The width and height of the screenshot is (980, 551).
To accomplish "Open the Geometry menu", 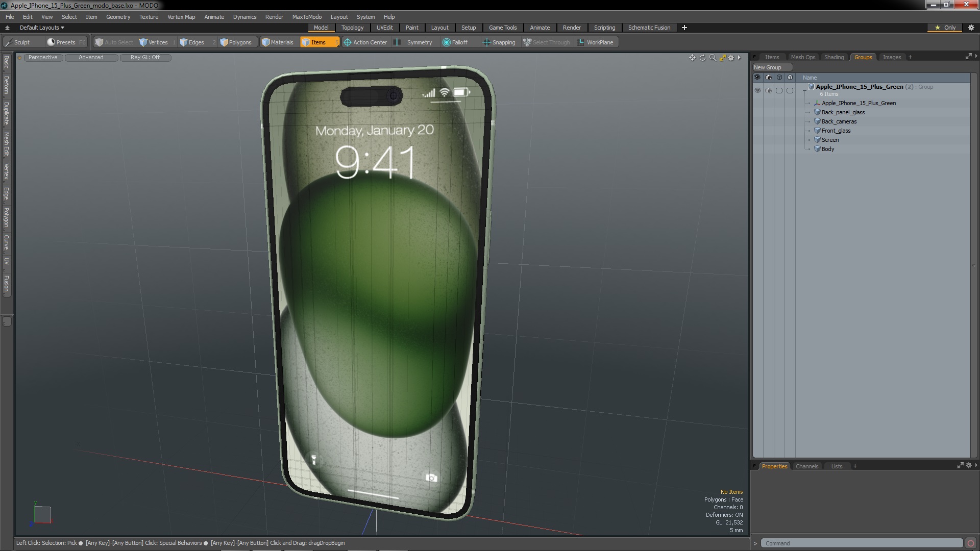I will tap(118, 17).
